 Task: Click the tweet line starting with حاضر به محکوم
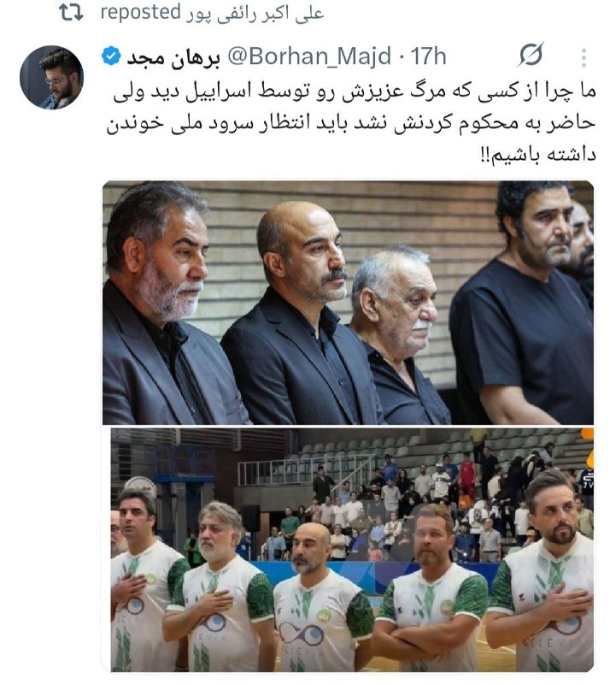tap(350, 124)
